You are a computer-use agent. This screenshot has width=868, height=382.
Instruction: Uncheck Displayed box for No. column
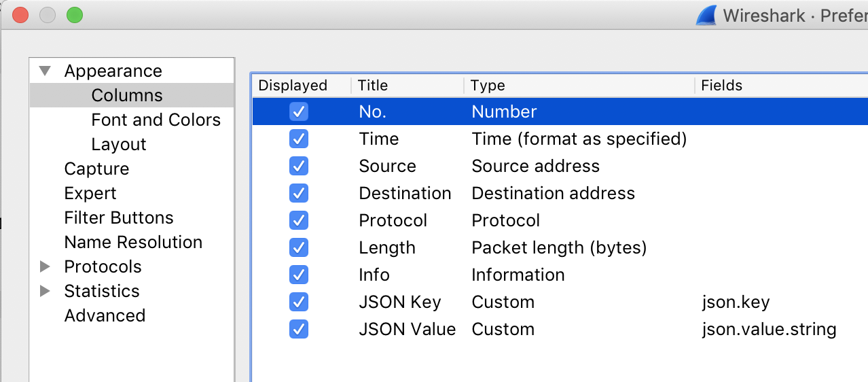[299, 111]
